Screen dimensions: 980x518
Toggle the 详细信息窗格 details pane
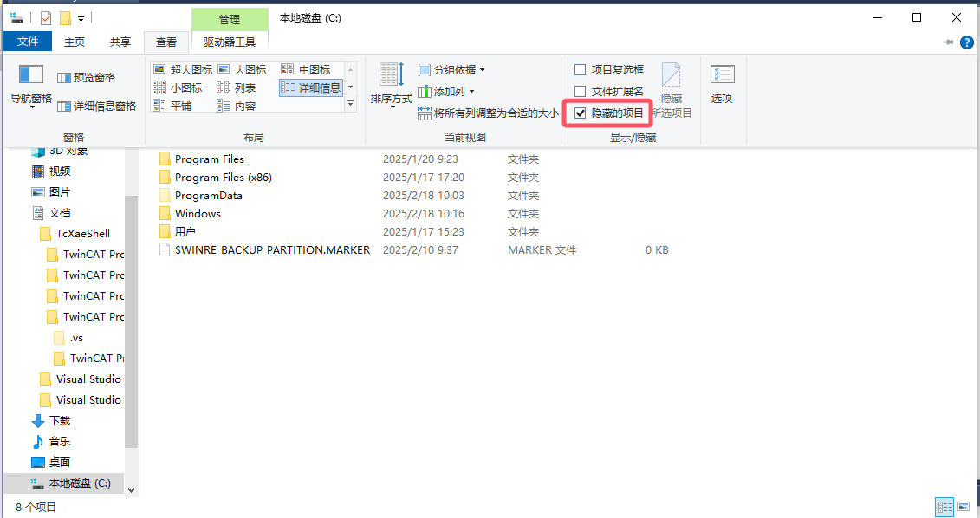coord(96,106)
